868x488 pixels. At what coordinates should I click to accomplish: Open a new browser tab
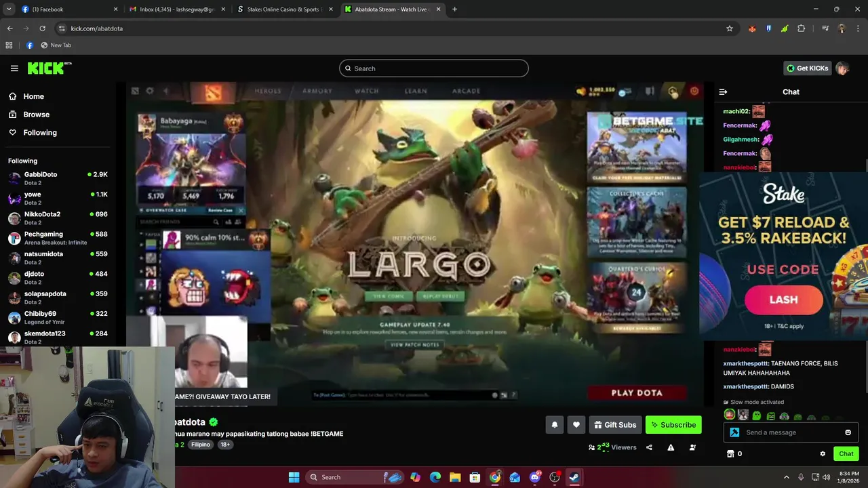click(x=454, y=9)
